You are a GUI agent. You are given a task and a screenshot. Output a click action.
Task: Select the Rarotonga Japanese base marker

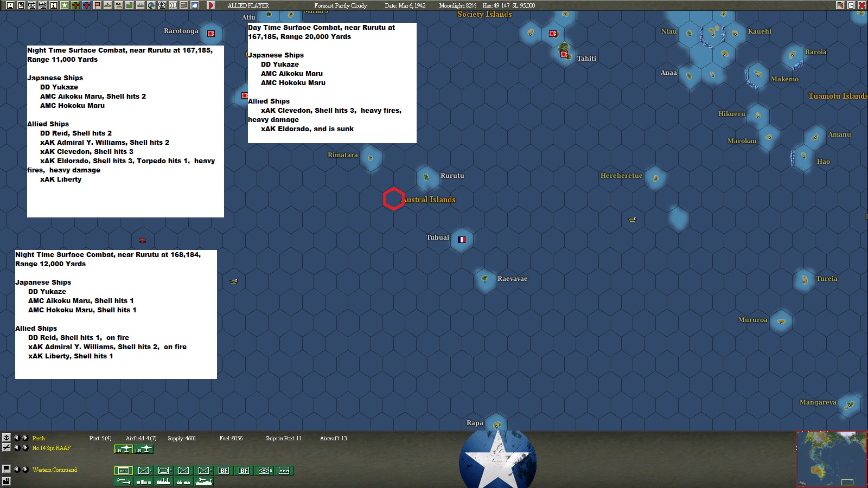211,34
